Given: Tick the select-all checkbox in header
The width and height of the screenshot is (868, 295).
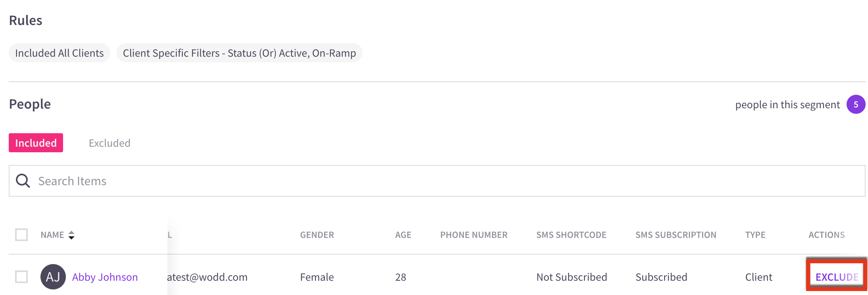Looking at the screenshot, I should coord(21,235).
